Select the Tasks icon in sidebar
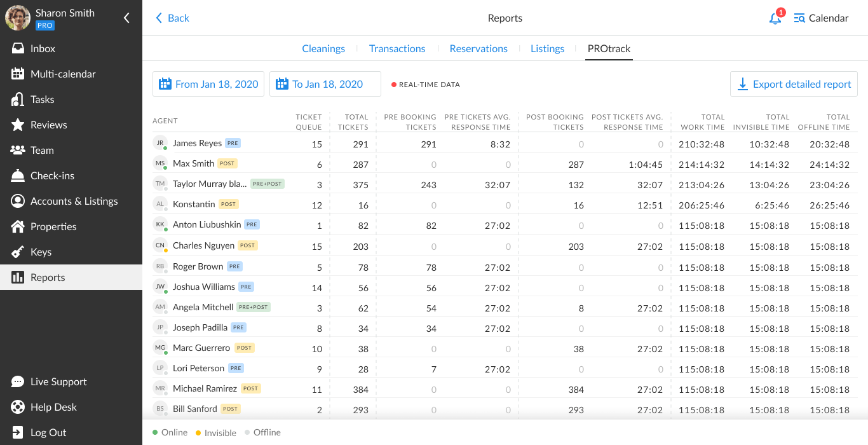 pos(18,99)
